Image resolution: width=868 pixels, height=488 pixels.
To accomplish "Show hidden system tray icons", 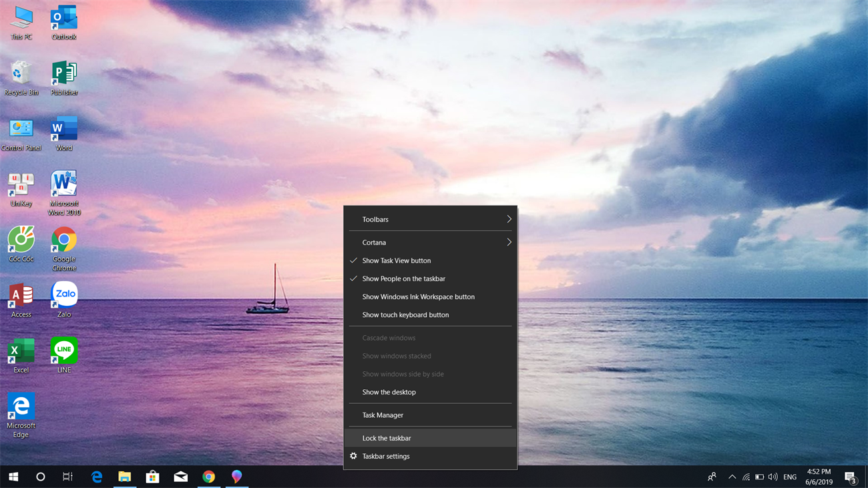I will tap(732, 477).
